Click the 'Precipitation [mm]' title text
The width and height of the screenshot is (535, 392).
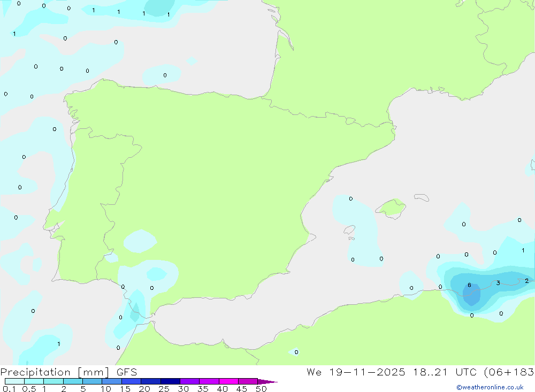(x=55, y=372)
